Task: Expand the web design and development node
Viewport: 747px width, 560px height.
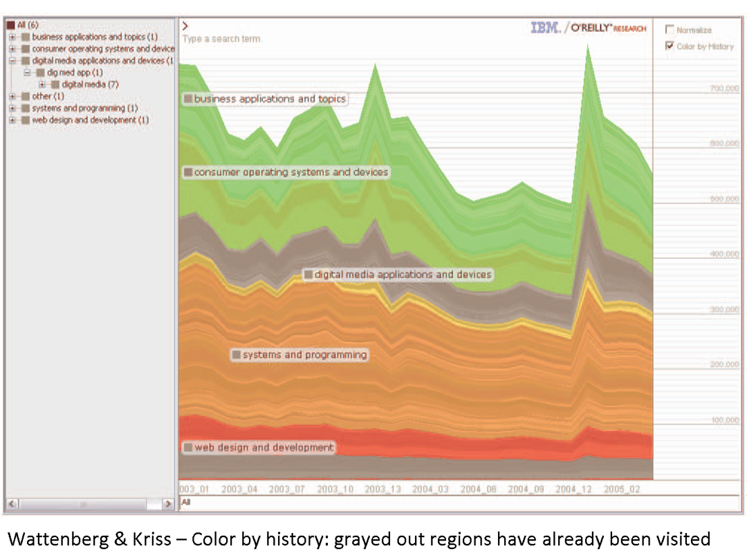Action: [x=12, y=120]
